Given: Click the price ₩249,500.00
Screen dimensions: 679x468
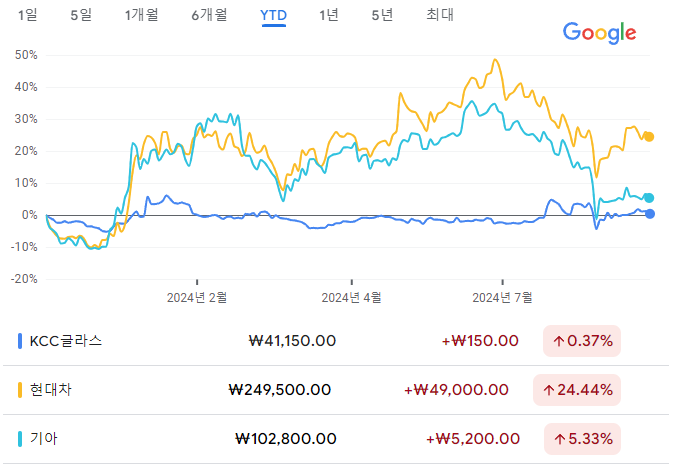Looking at the screenshot, I should point(280,390).
